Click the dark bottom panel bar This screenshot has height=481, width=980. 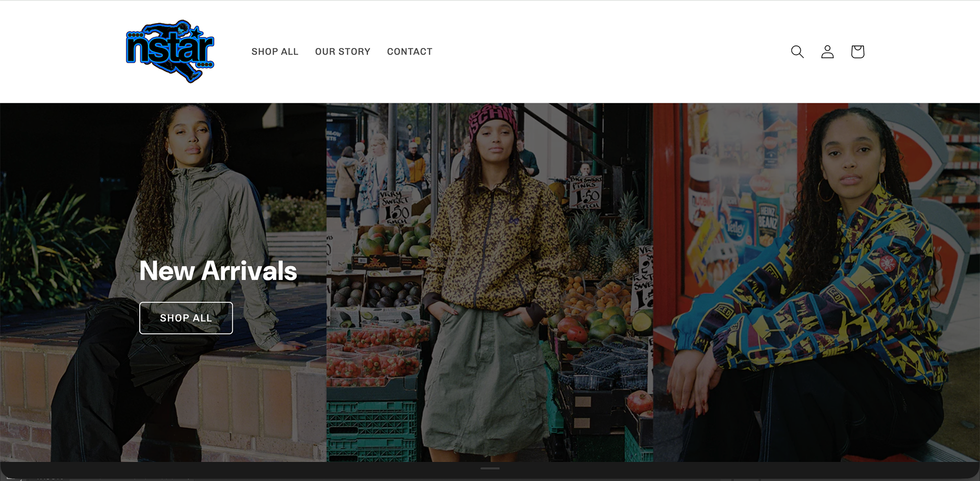point(490,471)
